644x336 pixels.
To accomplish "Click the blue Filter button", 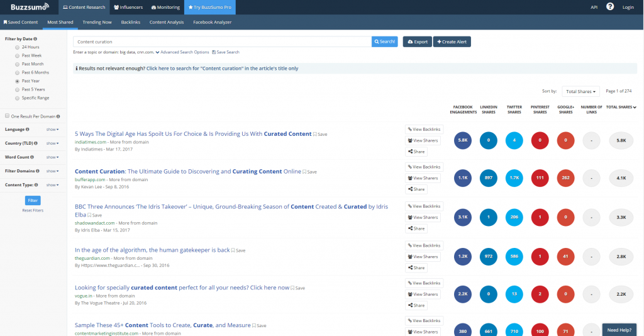I will pyautogui.click(x=33, y=201).
